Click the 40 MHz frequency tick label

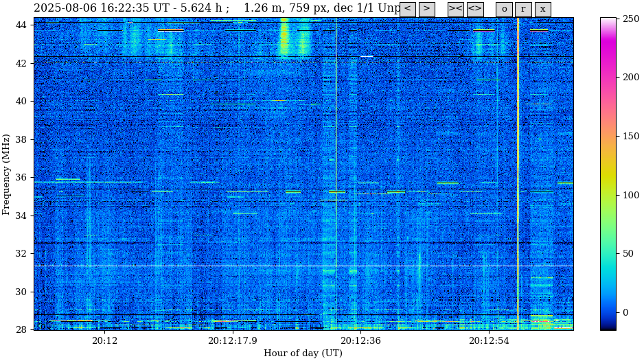[x=21, y=101]
